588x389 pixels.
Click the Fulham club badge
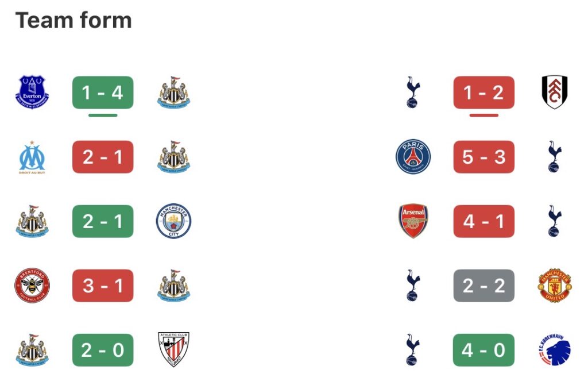[554, 93]
